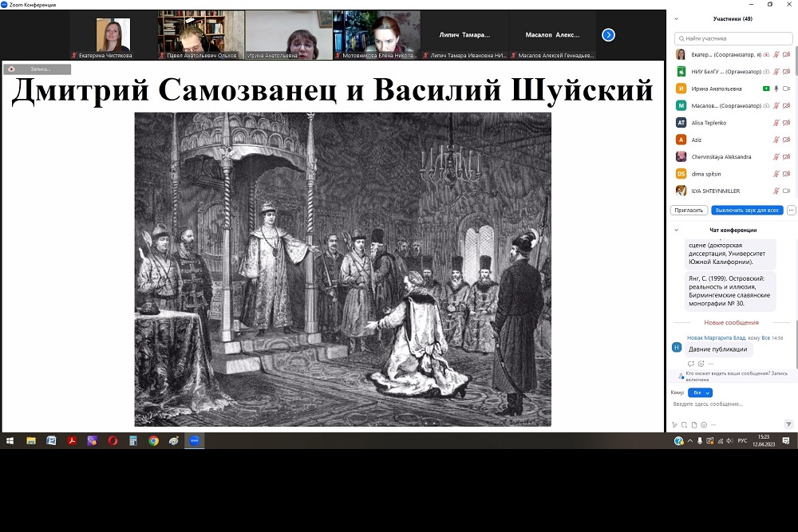This screenshot has width=798, height=532.
Task: Toggle microphone for Ирина Анатольевна
Action: 776,89
